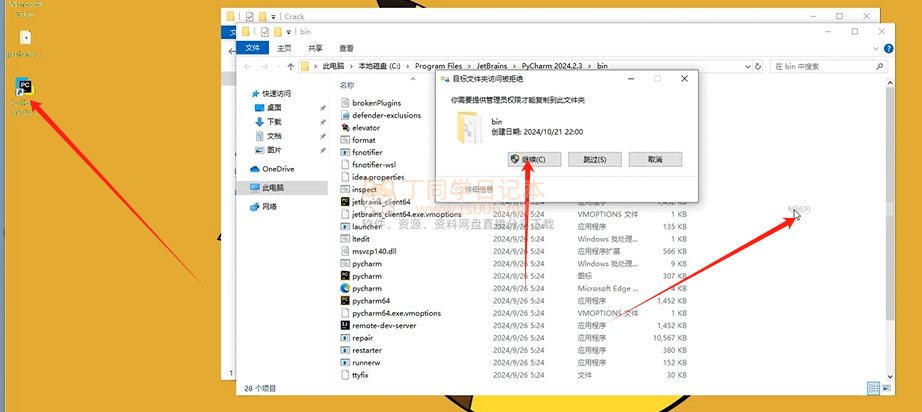Screen dimensions: 922x412
Task: Select the repair application icon
Action: pos(346,337)
